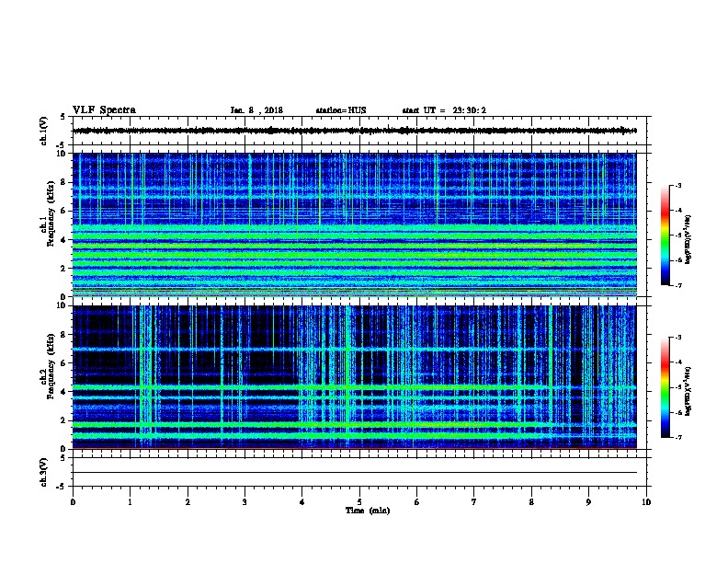Click the "8" kHz tick of ch.1 spectrogram
Screen dimensions: 728x563
tap(63, 182)
